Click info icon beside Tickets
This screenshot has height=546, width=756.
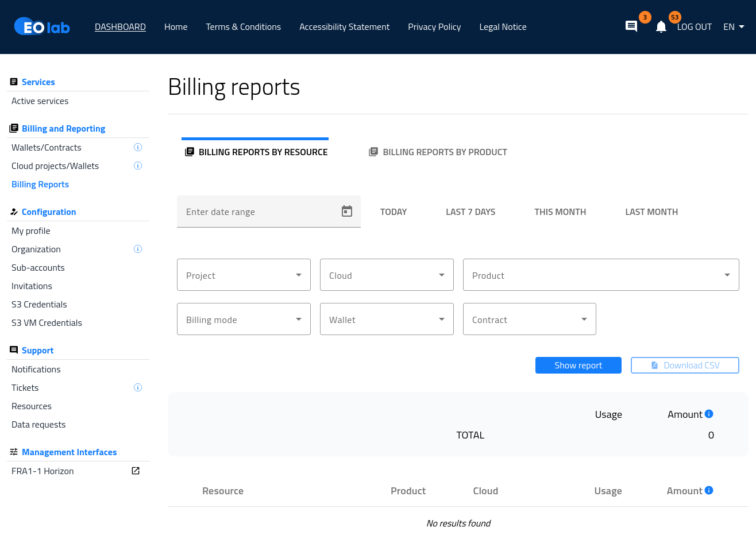click(x=138, y=387)
